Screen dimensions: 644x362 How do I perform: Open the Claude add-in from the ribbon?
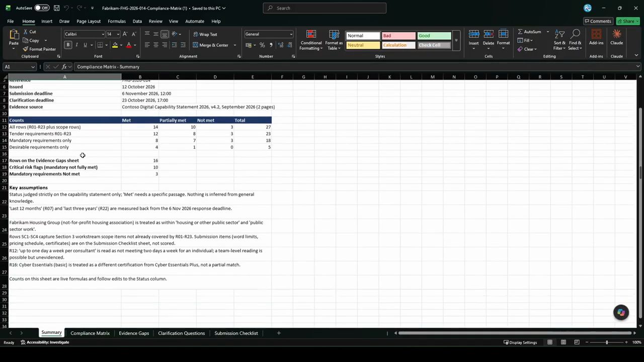tap(616, 37)
